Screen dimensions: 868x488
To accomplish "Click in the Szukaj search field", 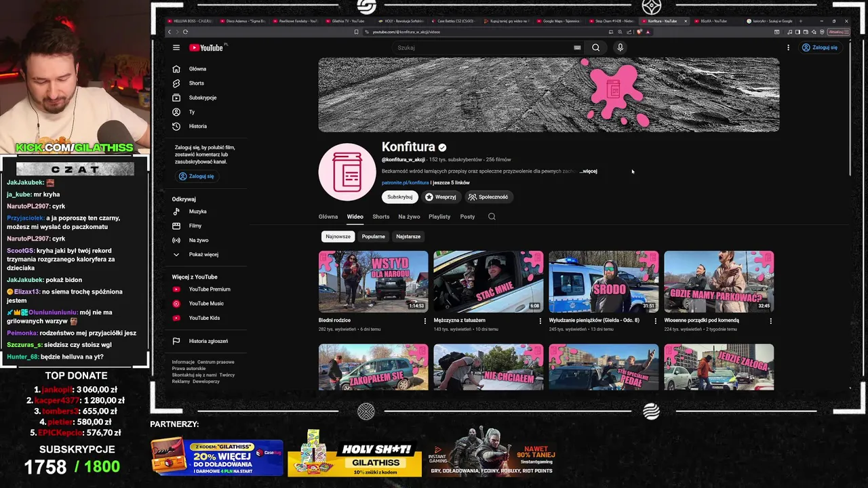I will tap(481, 47).
